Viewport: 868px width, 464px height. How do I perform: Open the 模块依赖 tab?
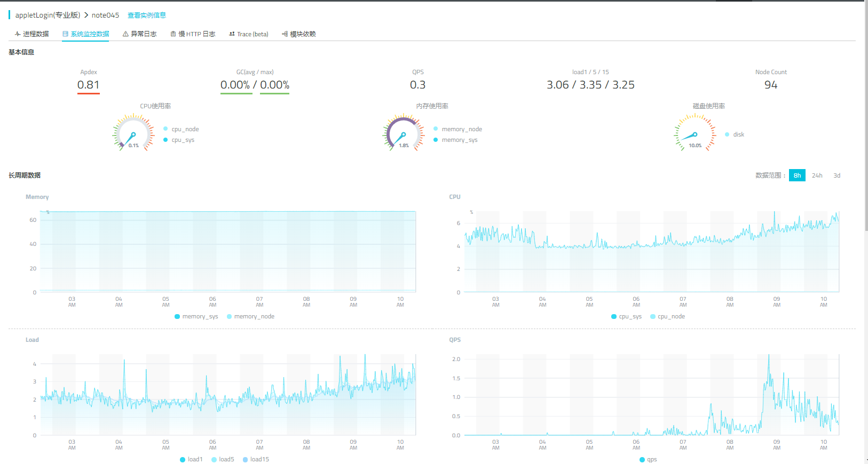coord(299,34)
